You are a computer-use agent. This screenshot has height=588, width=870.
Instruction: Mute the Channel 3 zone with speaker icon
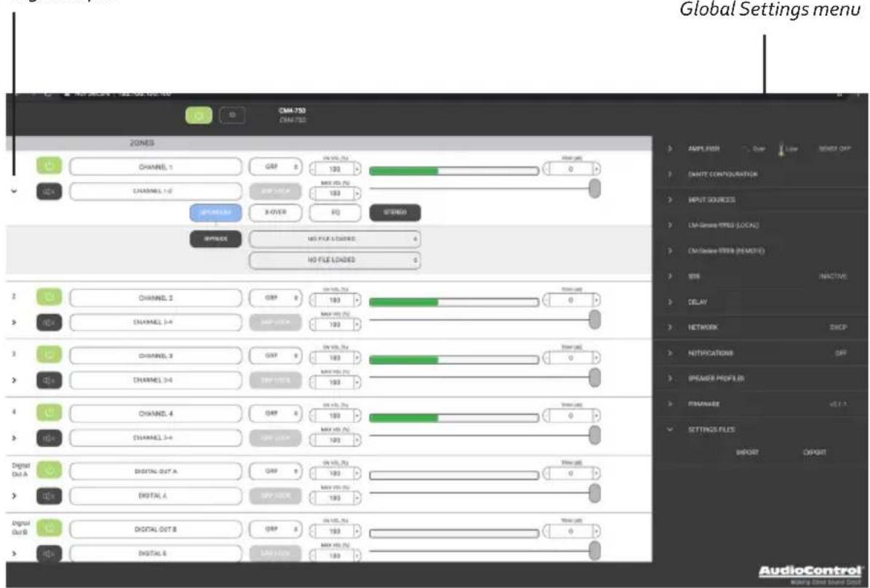click(x=49, y=380)
